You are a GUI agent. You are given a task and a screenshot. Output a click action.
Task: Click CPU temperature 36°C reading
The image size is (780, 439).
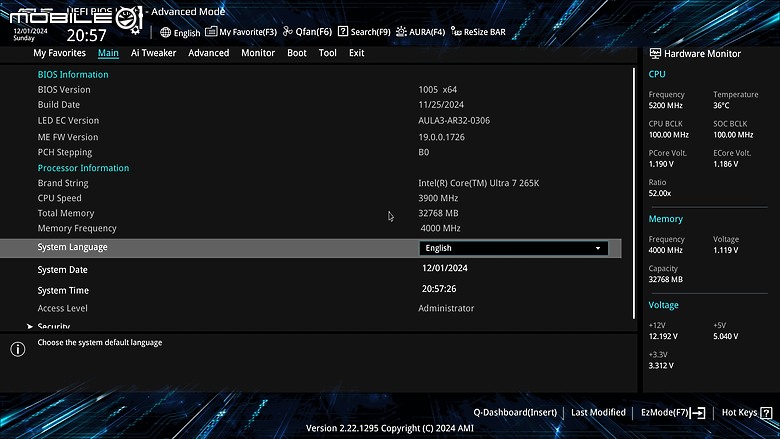pyautogui.click(x=721, y=105)
